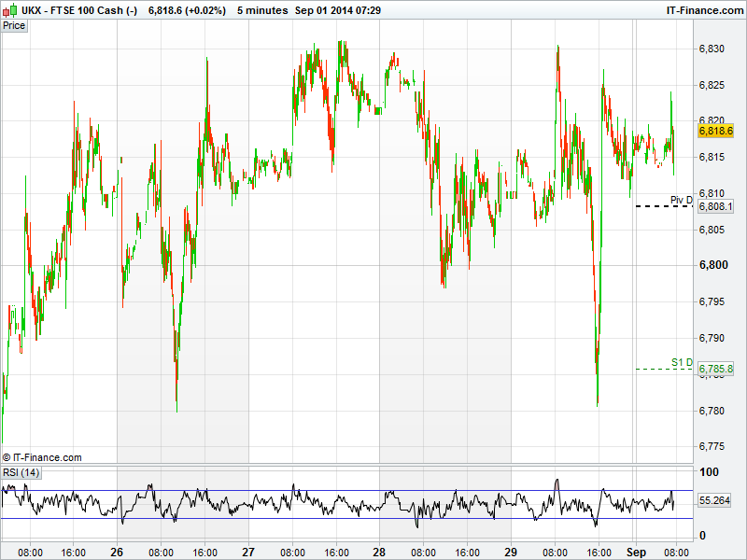747x560 pixels.
Task: Open the IT-Finance.com link at top right
Action: [x=704, y=9]
